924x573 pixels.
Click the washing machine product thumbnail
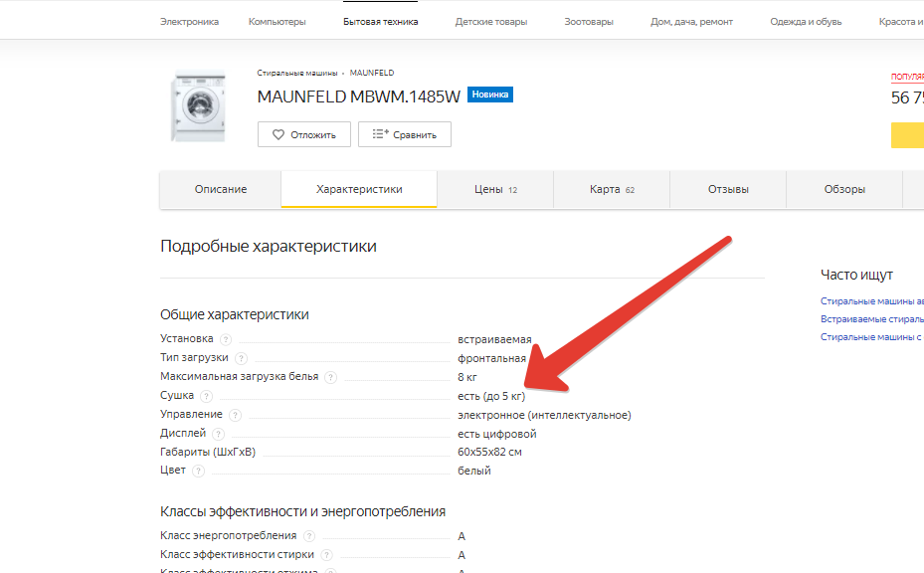click(199, 106)
